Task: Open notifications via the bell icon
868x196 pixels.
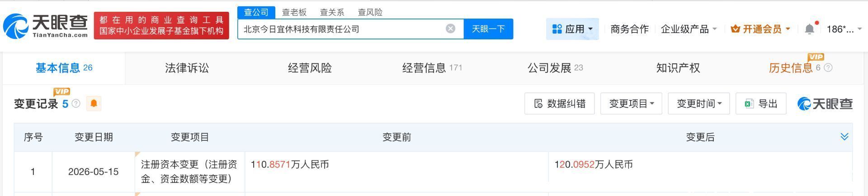Action: (x=810, y=29)
